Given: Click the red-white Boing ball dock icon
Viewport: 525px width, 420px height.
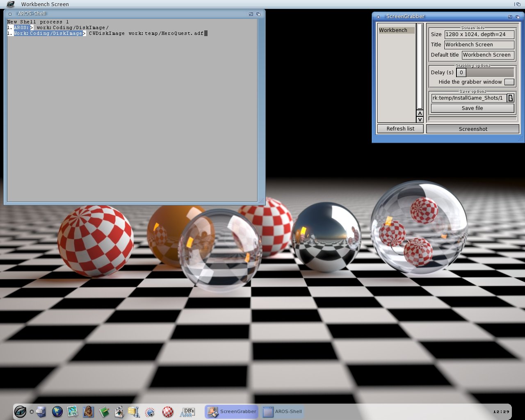Looking at the screenshot, I should [168, 411].
